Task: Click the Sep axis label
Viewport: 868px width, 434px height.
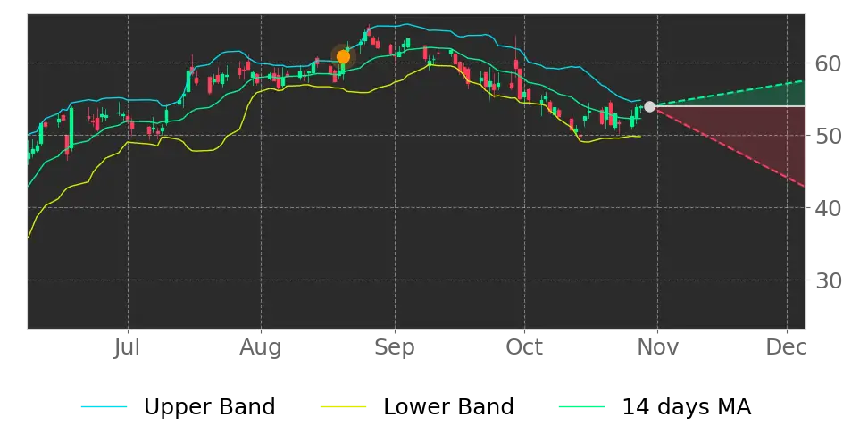Action: (395, 347)
